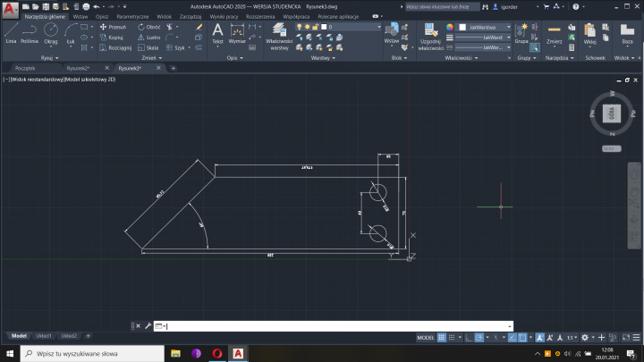Click the Zmierz measure tool
The height and width of the screenshot is (362, 644).
(x=555, y=32)
